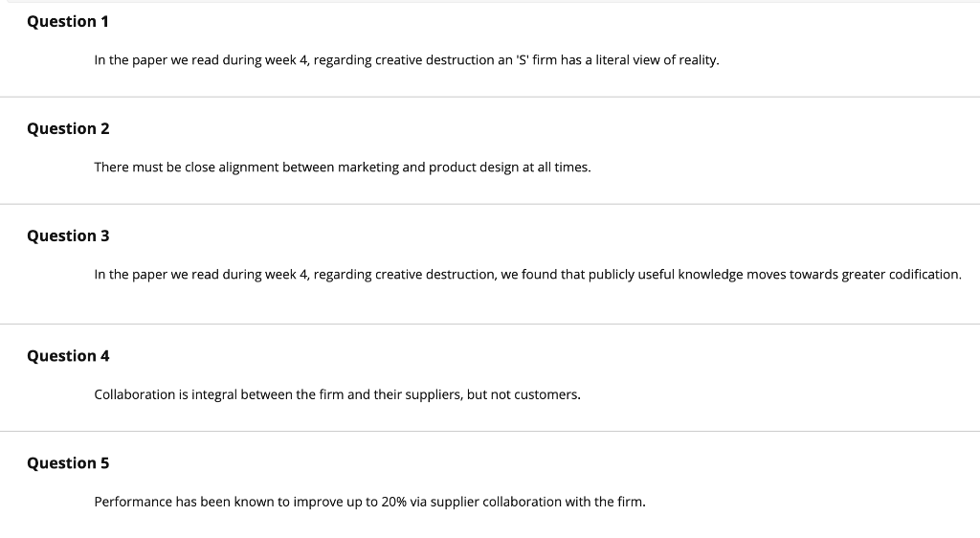
Task: Select the Question 2 heading
Action: click(68, 128)
